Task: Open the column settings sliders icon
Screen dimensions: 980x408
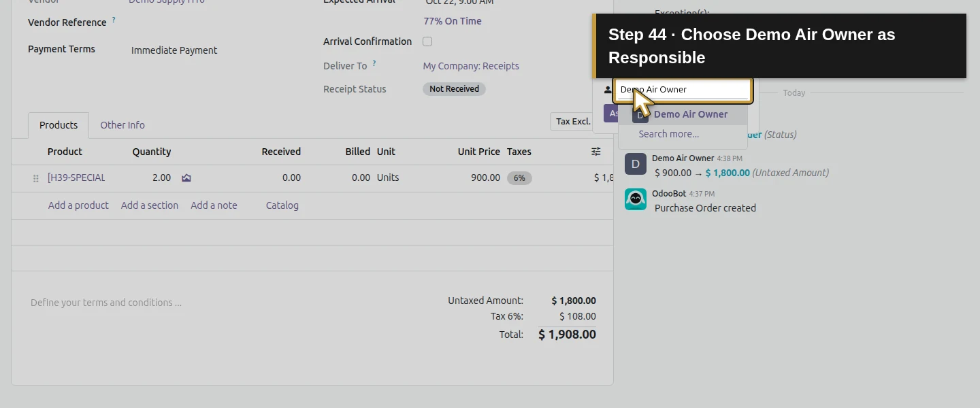Action: [596, 152]
